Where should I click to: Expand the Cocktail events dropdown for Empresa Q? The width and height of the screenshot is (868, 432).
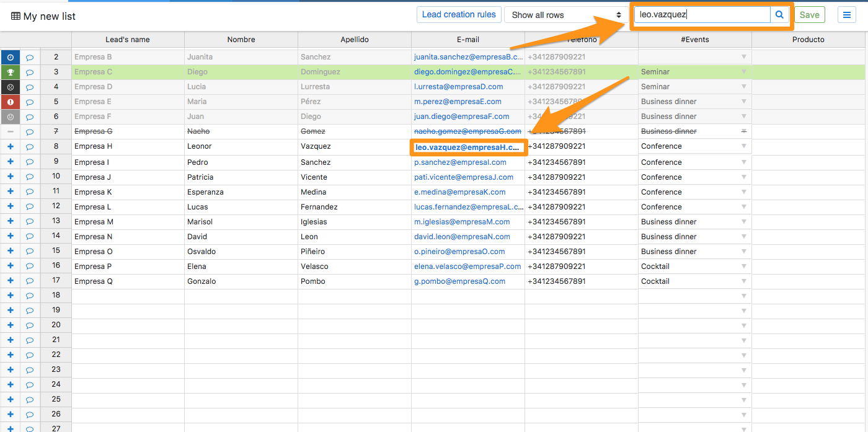(x=743, y=281)
